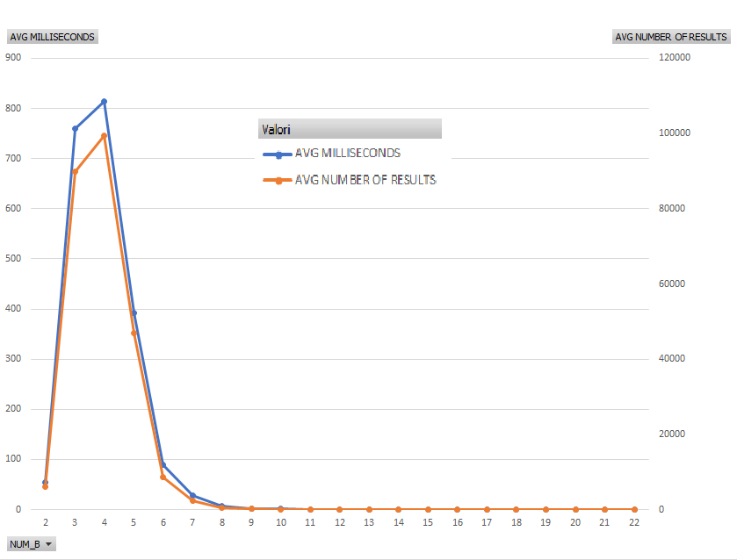Click the AVG MILLISECONDS field button

52,37
